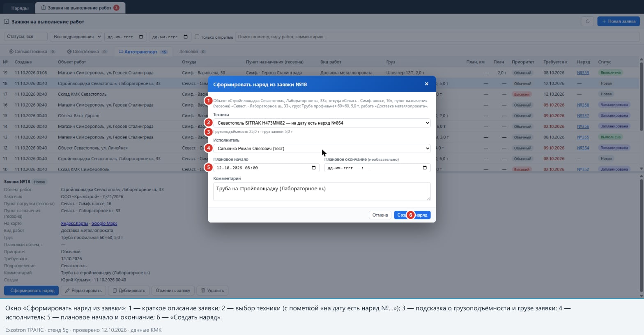This screenshot has width=644, height=335.
Task: Select the Сельхозтехника tab
Action: click(x=32, y=52)
